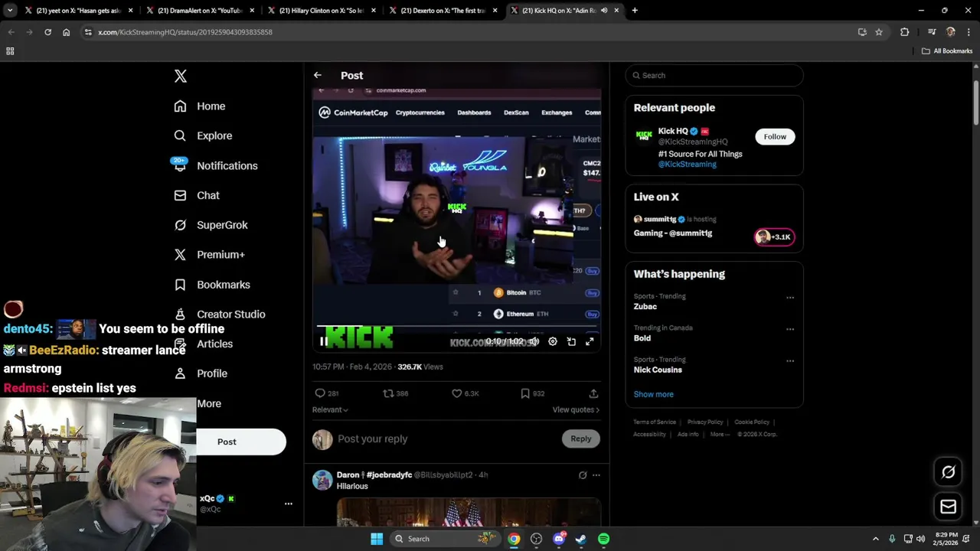Open View quotes link
This screenshot has height=551, width=980.
point(576,409)
